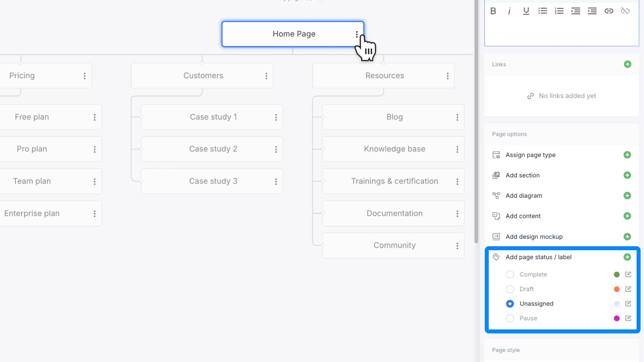Screen dimensions: 644x362
Task: Select the Case study 2 node
Action: (x=212, y=149)
